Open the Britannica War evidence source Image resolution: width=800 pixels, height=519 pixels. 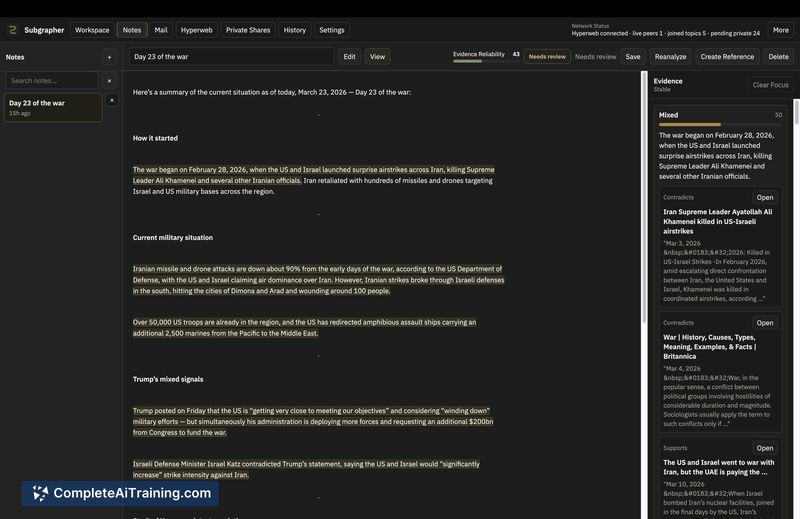click(x=764, y=323)
